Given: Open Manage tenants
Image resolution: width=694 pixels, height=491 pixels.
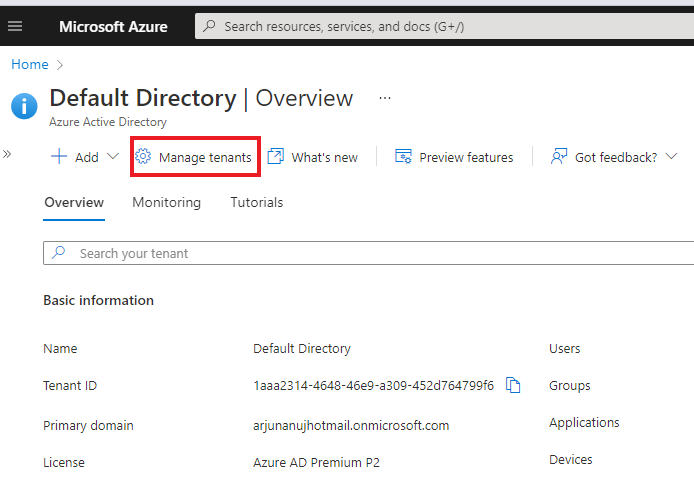Looking at the screenshot, I should (x=195, y=157).
